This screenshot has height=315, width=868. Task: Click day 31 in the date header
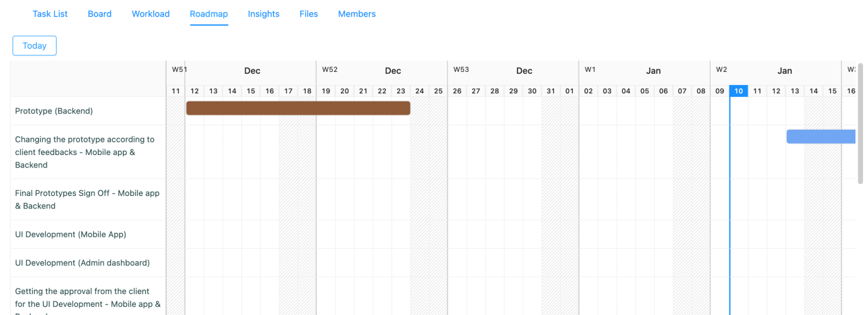[551, 91]
